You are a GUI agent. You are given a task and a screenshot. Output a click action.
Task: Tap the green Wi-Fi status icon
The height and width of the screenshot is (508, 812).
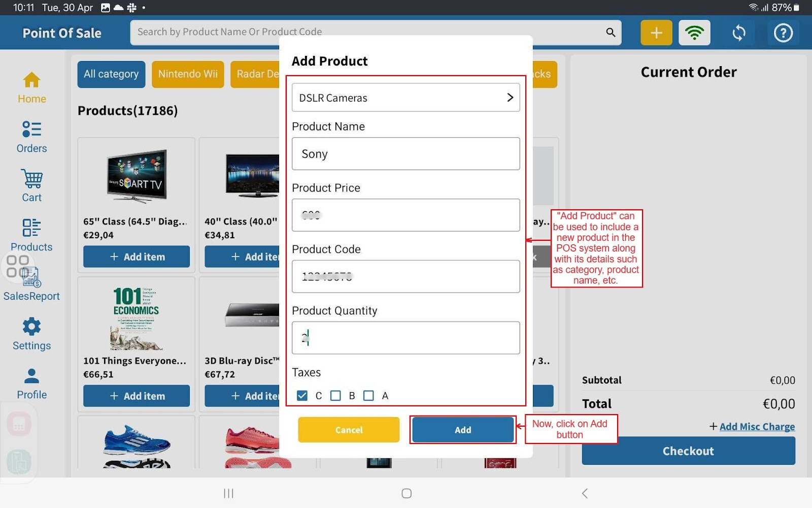[x=694, y=33]
